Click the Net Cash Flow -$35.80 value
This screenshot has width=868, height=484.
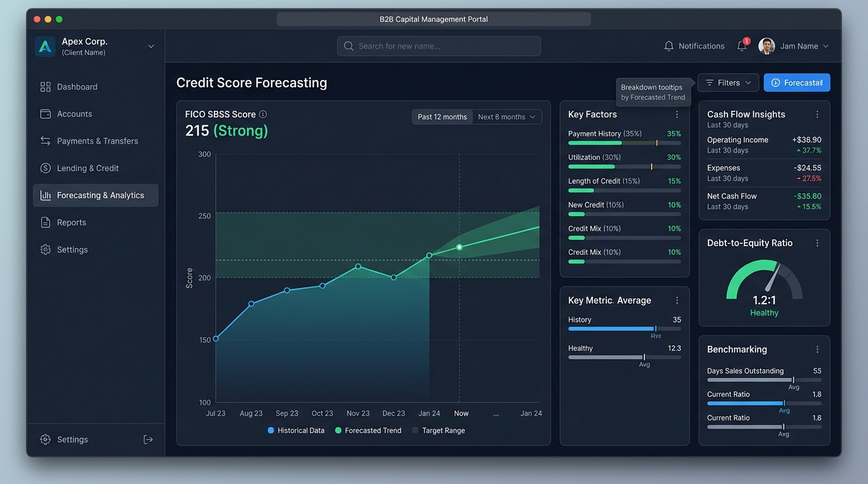[807, 196]
